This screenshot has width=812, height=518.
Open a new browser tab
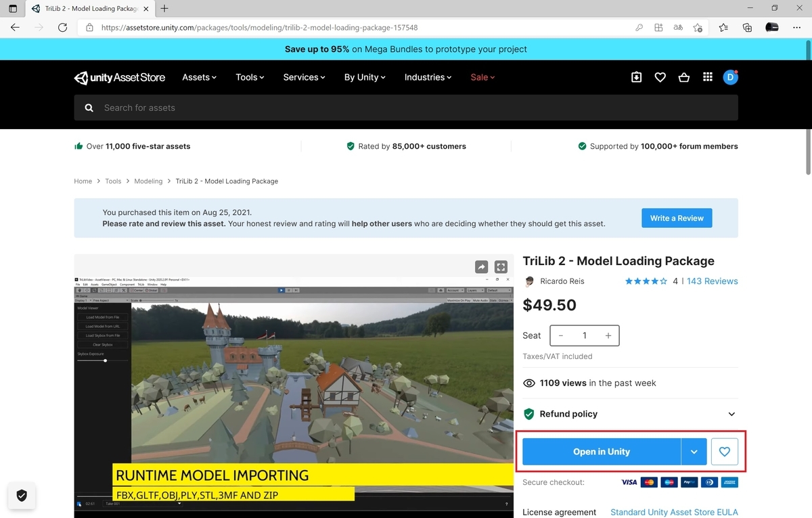(164, 9)
